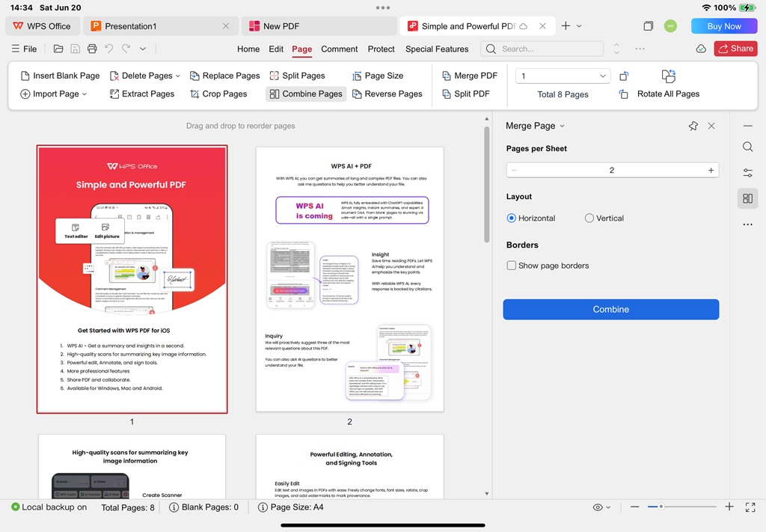The width and height of the screenshot is (766, 532).
Task: Open the folder icon in quick toolbar
Action: point(58,49)
